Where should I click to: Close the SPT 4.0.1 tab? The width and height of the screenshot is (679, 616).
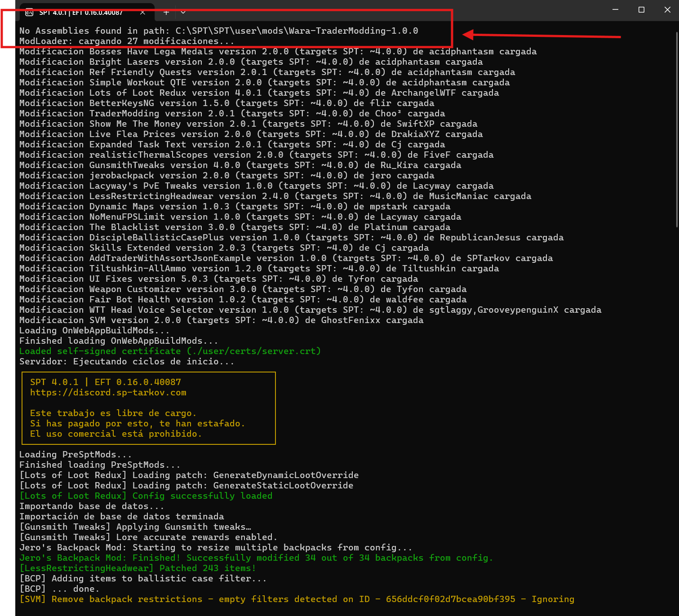[142, 12]
